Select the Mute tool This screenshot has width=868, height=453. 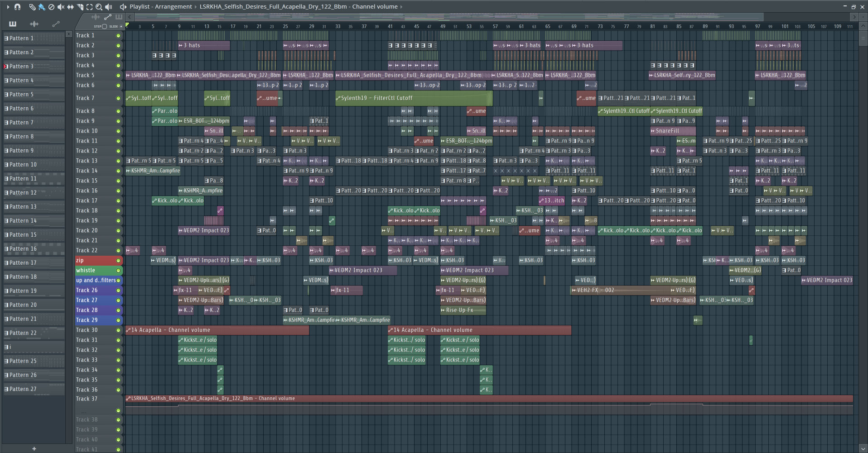tap(61, 7)
